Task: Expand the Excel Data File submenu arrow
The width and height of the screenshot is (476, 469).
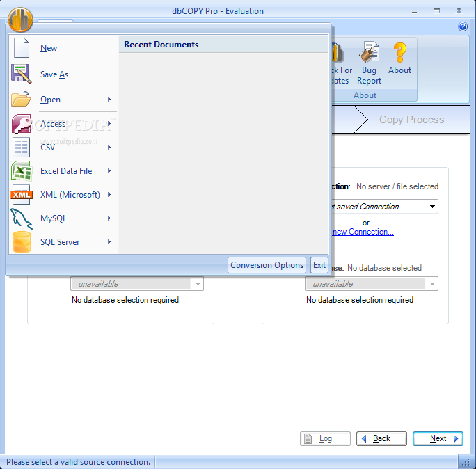Action: coord(109,171)
